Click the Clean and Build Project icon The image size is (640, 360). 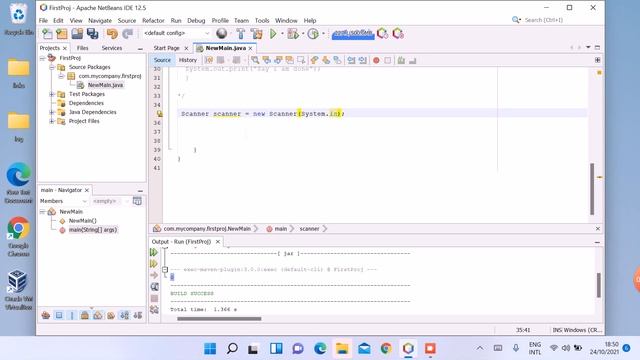tap(257, 33)
